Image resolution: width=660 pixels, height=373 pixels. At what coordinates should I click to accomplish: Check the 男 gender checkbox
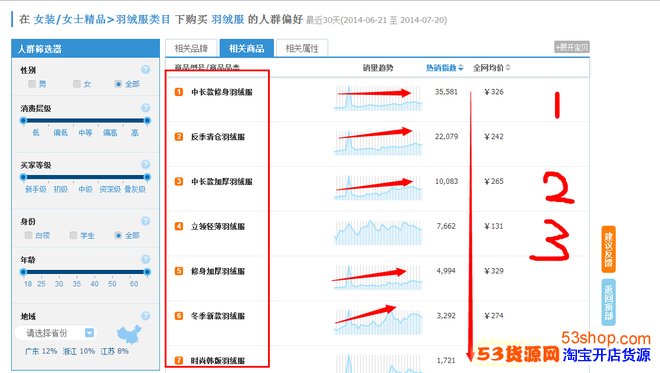(x=32, y=84)
